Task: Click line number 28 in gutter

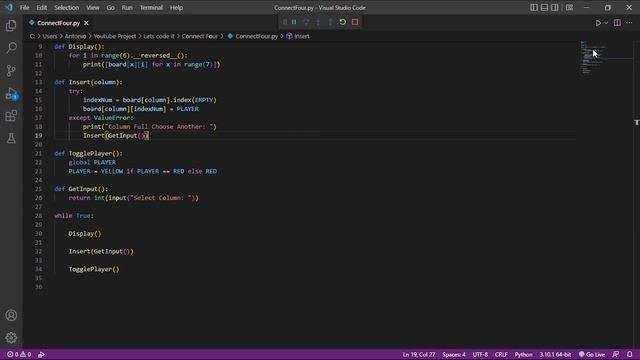Action: coord(38,216)
